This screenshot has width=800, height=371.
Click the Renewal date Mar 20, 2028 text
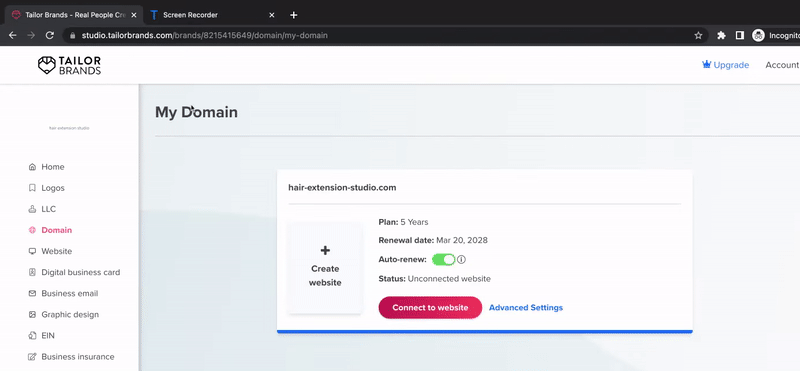[x=433, y=240]
